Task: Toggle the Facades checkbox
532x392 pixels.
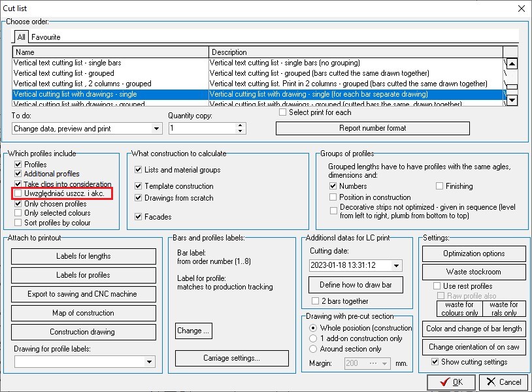Action: click(x=139, y=217)
